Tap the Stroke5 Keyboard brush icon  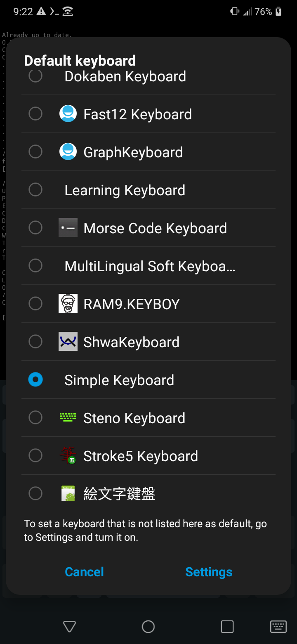pos(68,455)
